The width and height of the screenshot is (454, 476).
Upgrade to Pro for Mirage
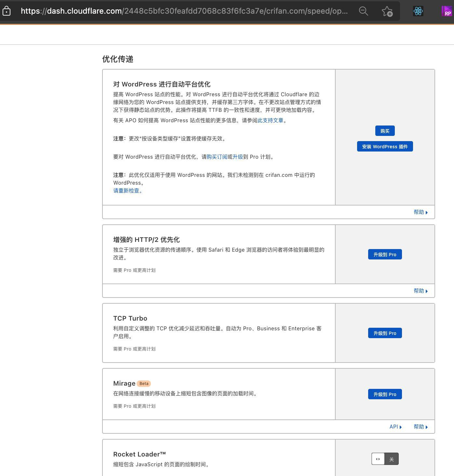click(385, 394)
